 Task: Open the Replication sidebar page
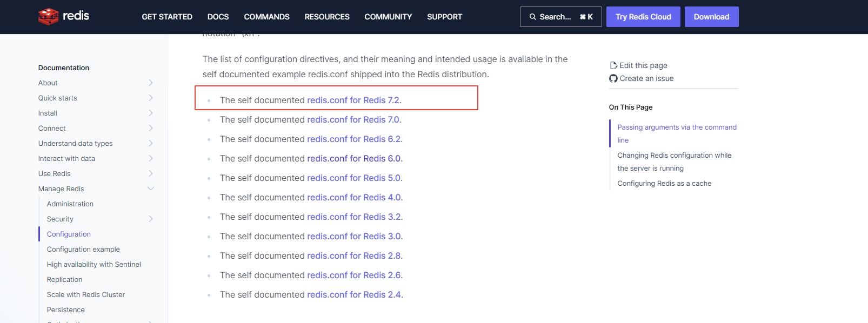point(65,279)
